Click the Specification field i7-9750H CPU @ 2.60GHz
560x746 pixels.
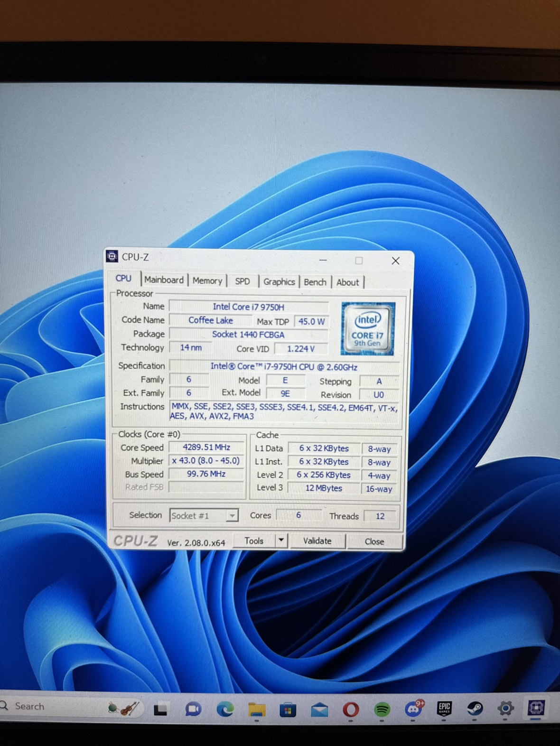284,367
